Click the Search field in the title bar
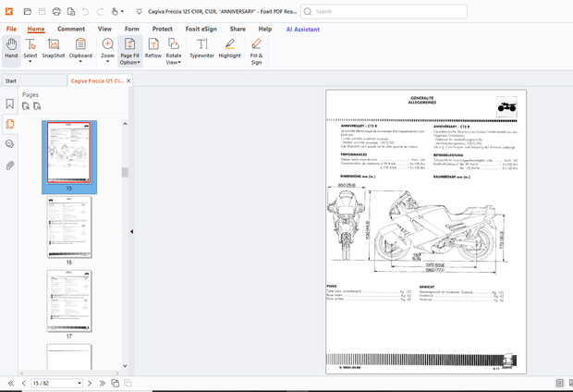This screenshot has width=573, height=392. pyautogui.click(x=384, y=11)
